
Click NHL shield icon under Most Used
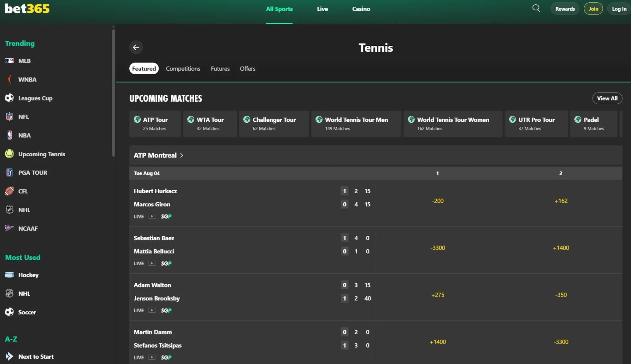click(x=9, y=293)
